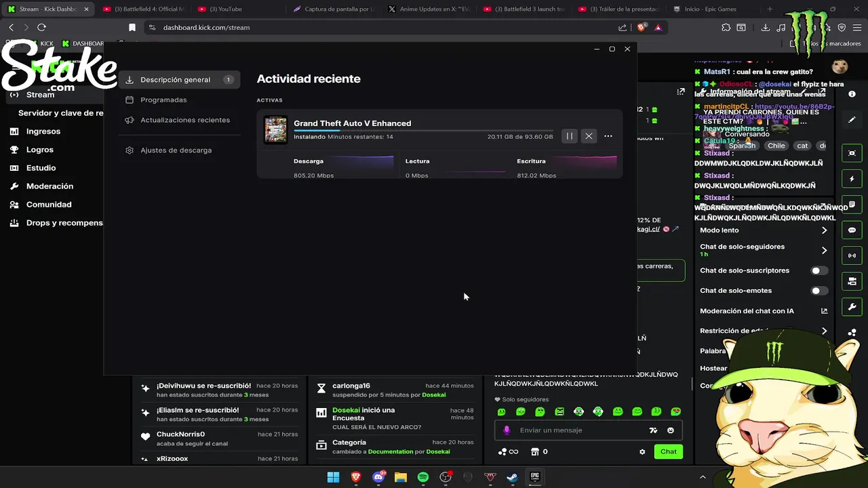Open the Programadas downloads section
This screenshot has width=868, height=488.
(163, 100)
